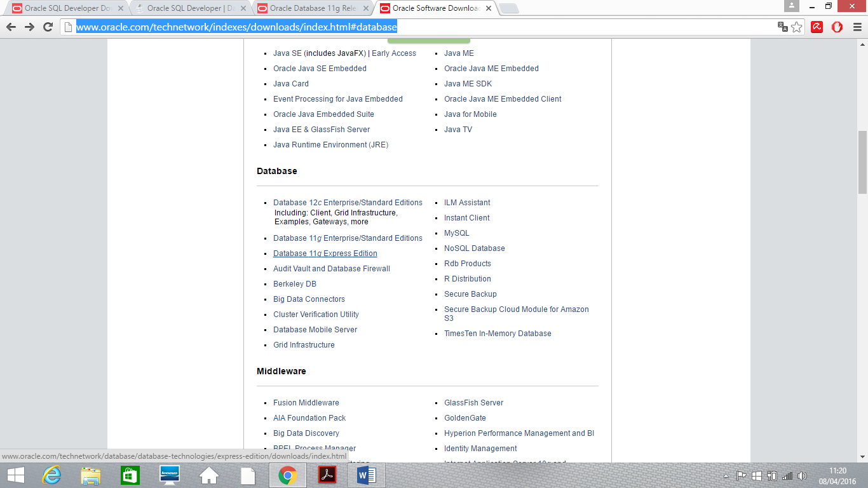Switch to the Oracle Database 11g Release tab
The image size is (868, 488).
point(312,8)
